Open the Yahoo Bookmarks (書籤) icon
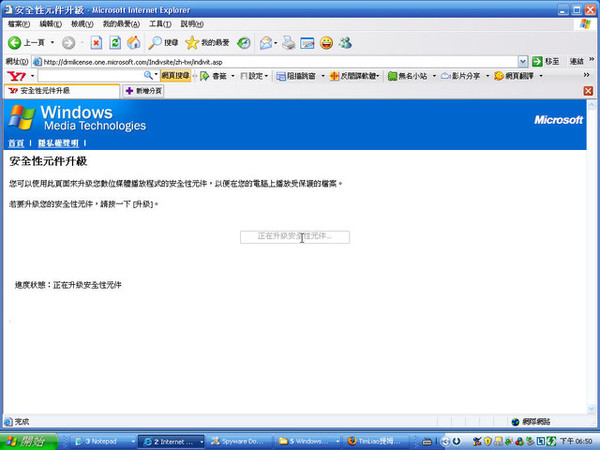600x450 pixels. pos(213,76)
